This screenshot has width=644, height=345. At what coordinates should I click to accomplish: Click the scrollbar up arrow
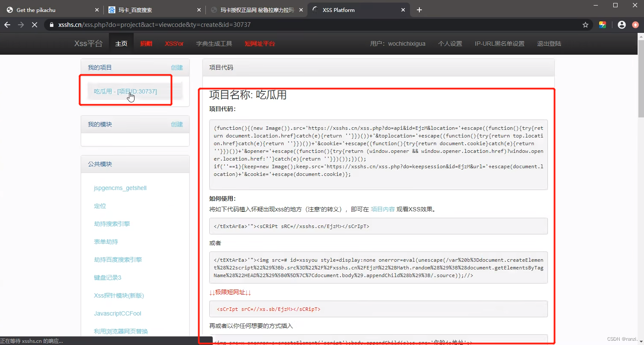point(641,37)
